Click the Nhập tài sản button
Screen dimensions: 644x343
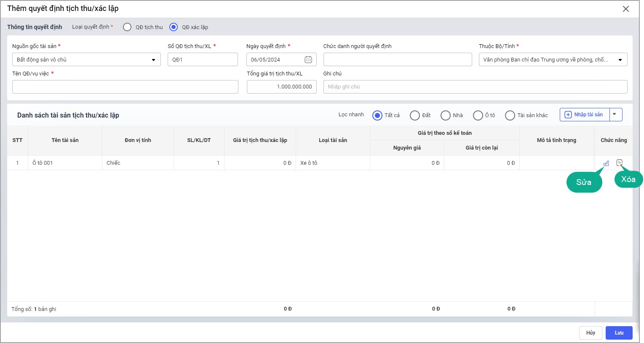[x=585, y=115]
